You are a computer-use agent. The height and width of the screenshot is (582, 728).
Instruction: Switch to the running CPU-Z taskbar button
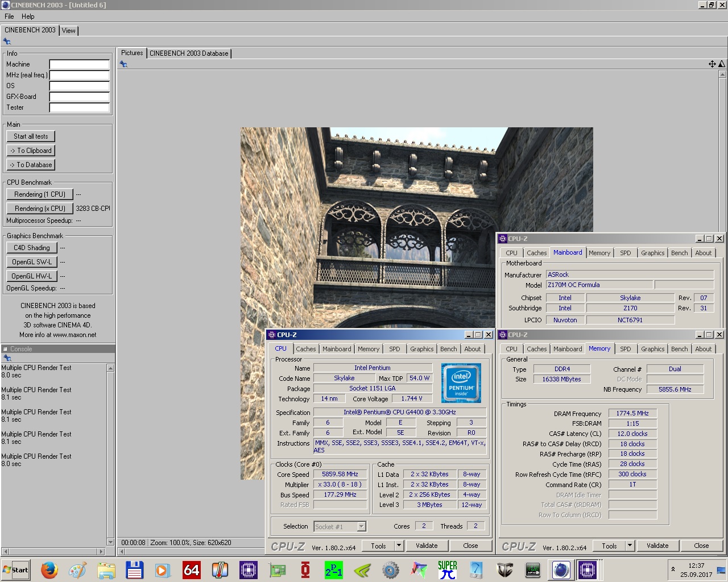588,569
